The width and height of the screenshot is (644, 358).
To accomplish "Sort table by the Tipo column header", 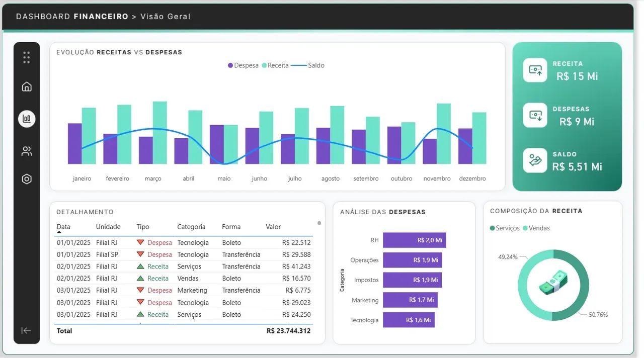I will click(x=143, y=227).
